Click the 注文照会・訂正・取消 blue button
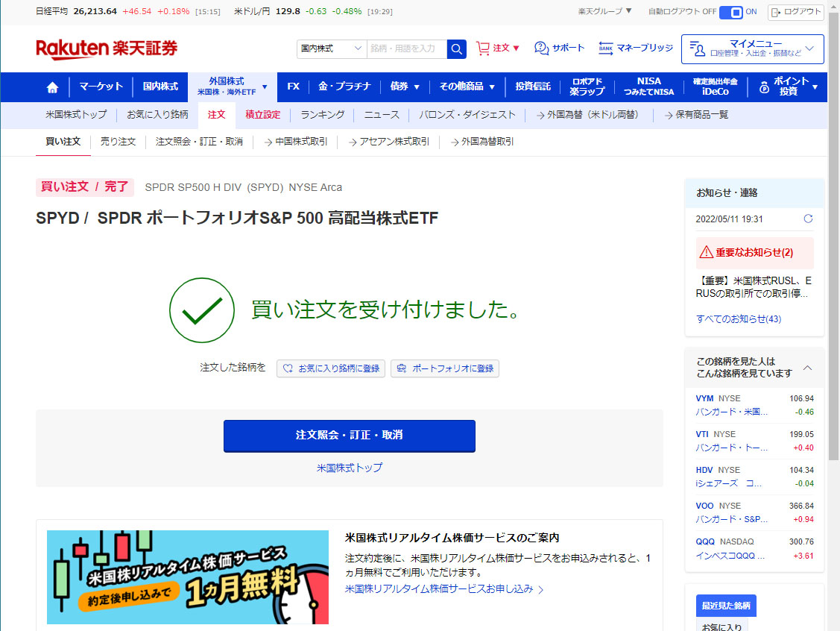 coord(349,436)
